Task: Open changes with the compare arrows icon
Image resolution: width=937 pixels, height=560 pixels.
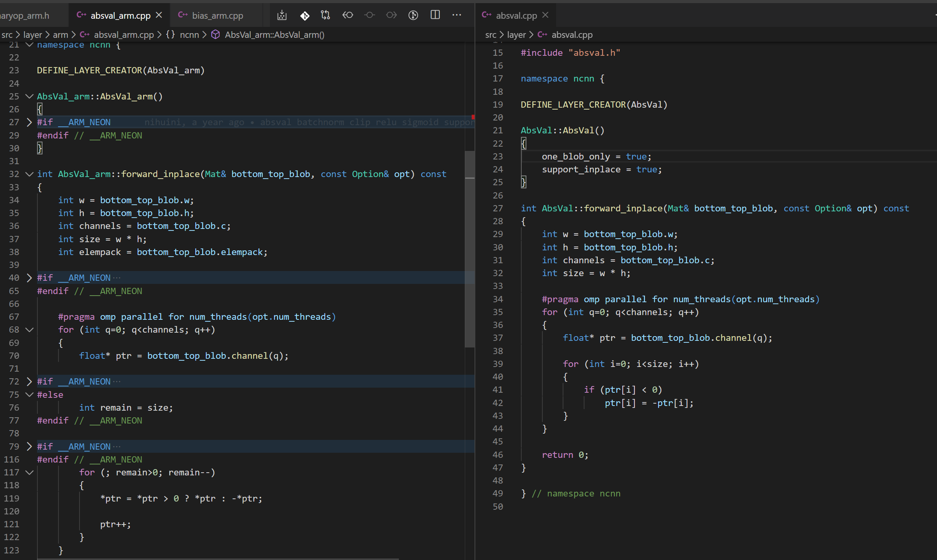Action: [326, 16]
